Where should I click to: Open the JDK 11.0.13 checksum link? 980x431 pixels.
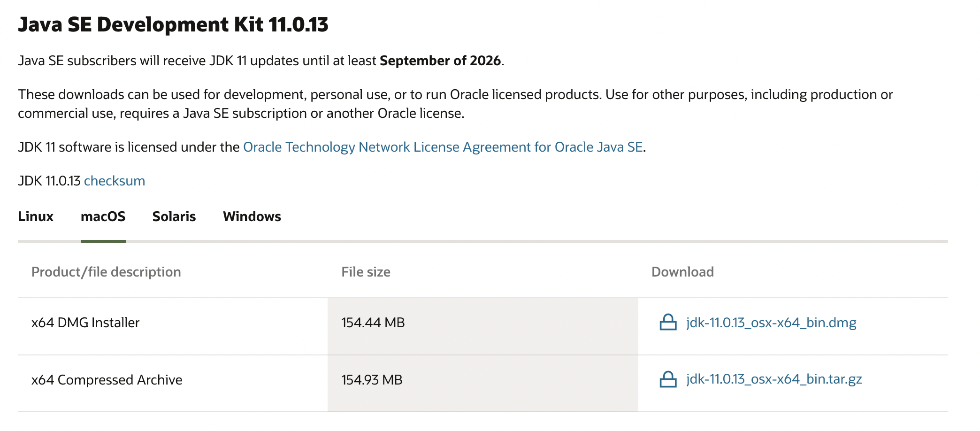(x=115, y=181)
